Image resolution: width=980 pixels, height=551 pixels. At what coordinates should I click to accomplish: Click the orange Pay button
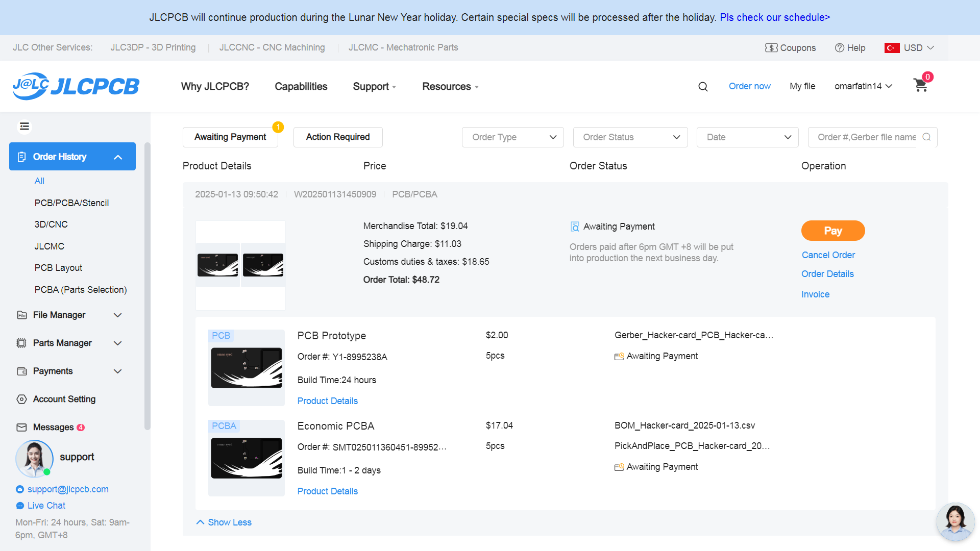(x=833, y=231)
